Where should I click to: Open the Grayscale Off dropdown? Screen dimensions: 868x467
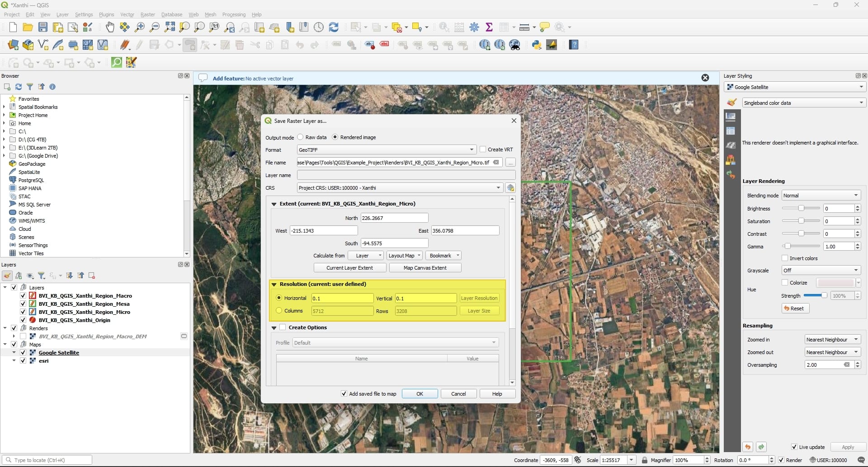(821, 271)
